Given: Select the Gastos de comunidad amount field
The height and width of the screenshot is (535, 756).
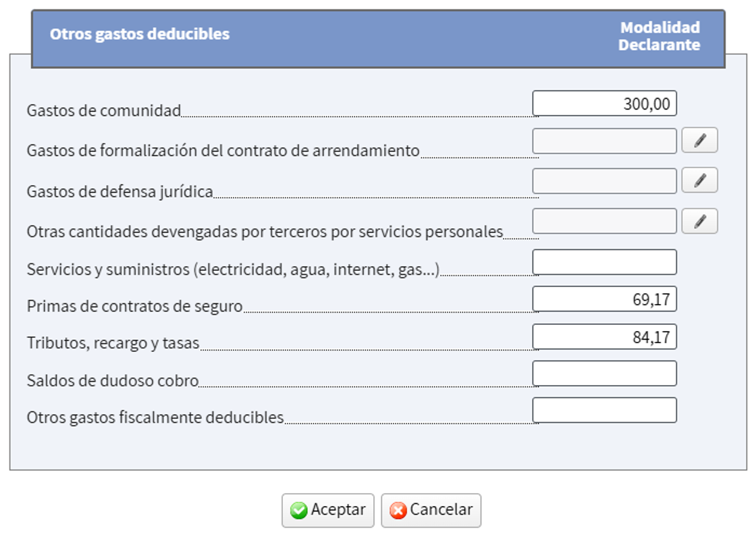Looking at the screenshot, I should [x=604, y=103].
